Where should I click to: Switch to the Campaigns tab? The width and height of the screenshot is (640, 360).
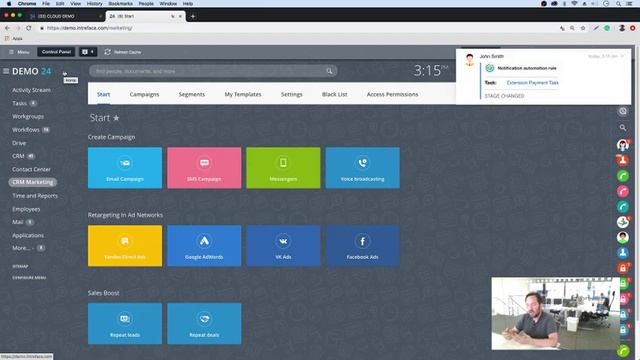point(144,94)
